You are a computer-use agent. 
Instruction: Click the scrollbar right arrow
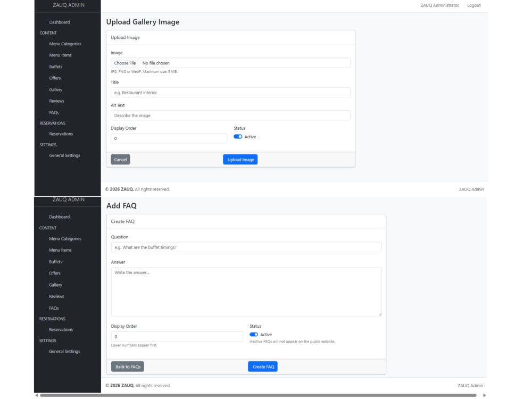[x=484, y=395]
